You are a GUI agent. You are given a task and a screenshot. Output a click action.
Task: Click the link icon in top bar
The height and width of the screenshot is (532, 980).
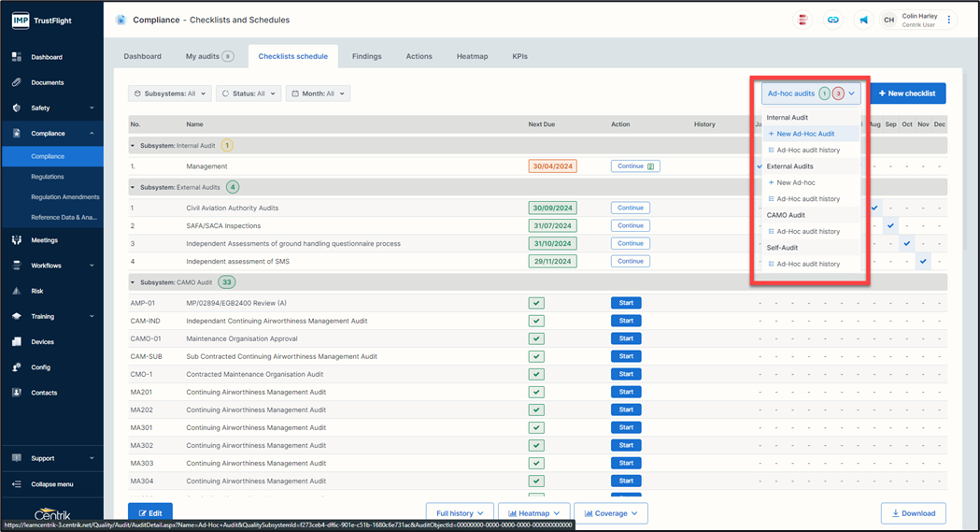pyautogui.click(x=832, y=20)
